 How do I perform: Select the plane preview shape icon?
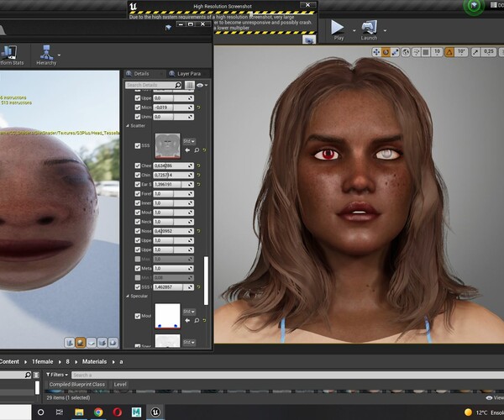tap(92, 343)
